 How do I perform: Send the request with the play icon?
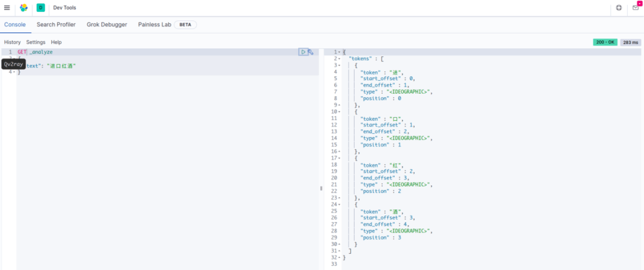[303, 52]
